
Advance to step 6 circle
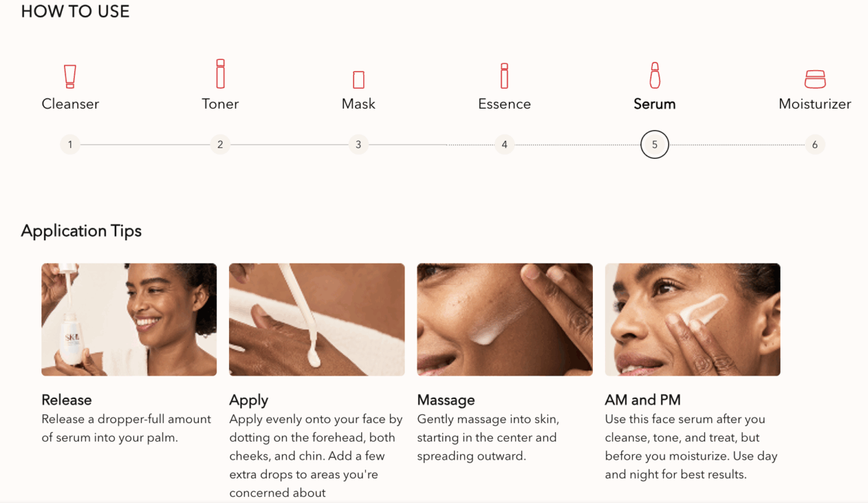815,145
